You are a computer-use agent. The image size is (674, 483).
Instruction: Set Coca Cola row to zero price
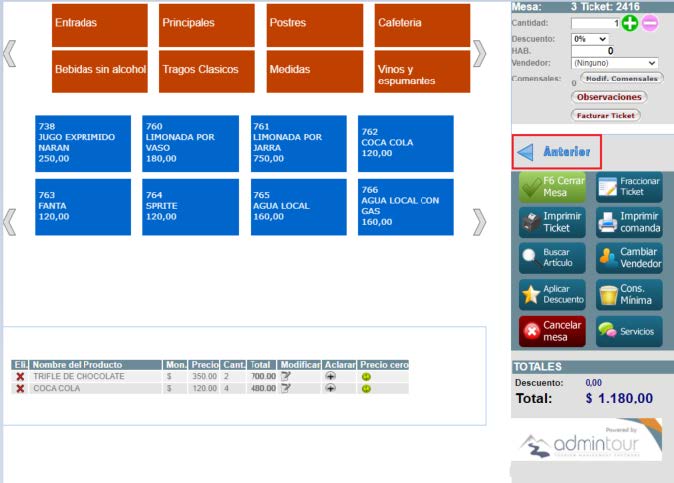[x=366, y=388]
